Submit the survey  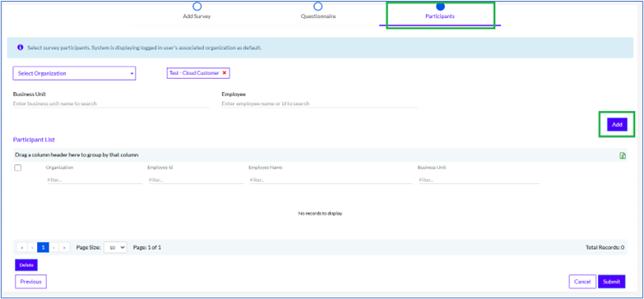point(612,282)
